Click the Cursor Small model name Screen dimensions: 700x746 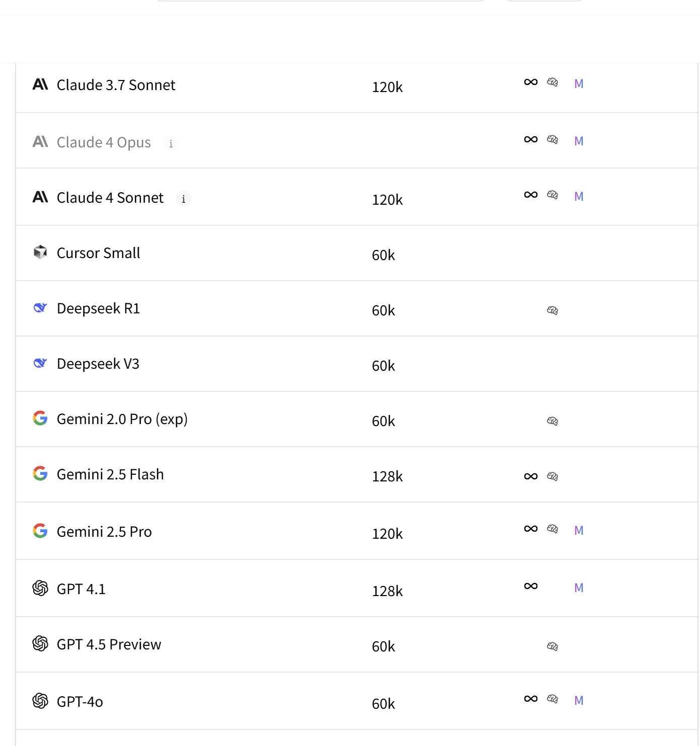tap(99, 253)
